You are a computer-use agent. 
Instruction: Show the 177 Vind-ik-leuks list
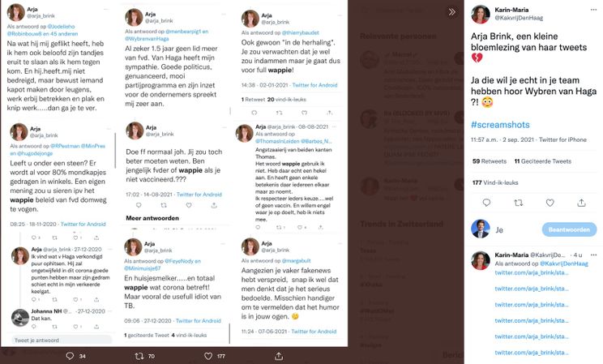tap(494, 182)
